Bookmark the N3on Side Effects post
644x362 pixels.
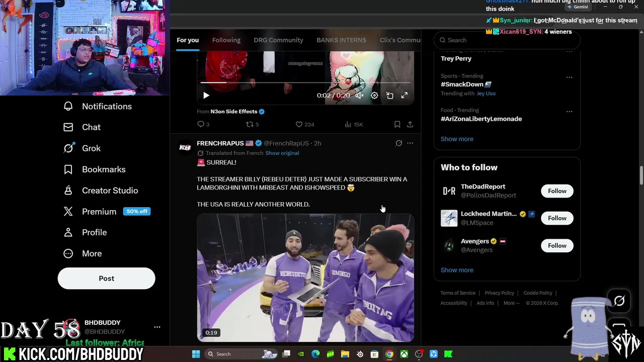coord(397,124)
